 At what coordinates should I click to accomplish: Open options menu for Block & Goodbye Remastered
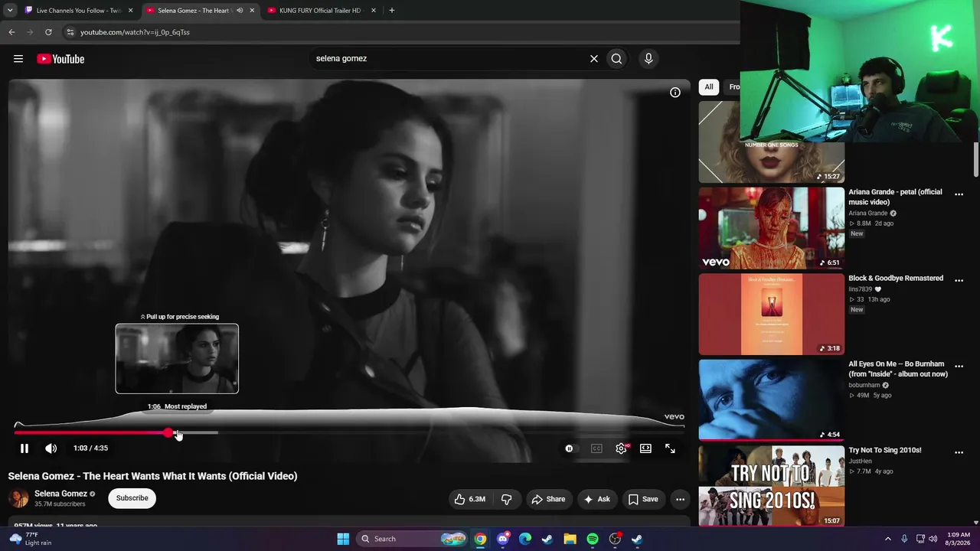959,281
